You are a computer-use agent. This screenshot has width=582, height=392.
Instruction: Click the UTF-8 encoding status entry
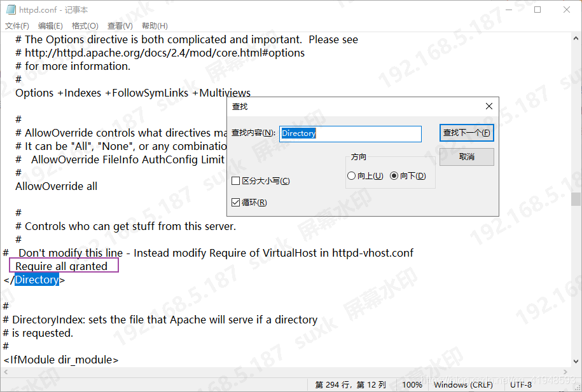(x=521, y=385)
